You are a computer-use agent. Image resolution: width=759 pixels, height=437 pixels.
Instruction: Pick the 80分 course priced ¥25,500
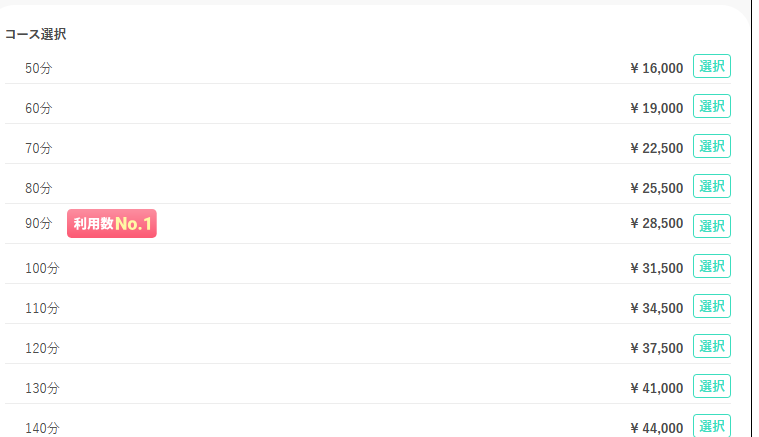(711, 187)
